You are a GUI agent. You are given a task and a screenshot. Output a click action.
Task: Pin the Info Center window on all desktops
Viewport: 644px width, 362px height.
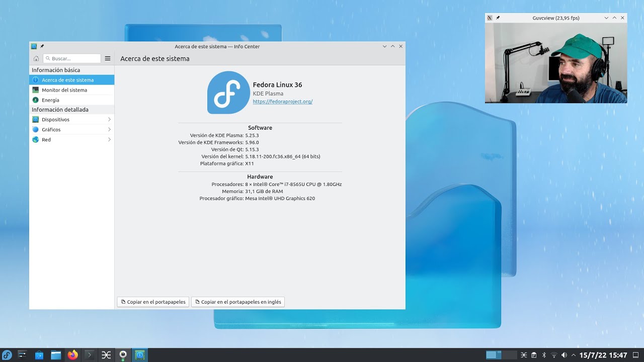point(42,46)
